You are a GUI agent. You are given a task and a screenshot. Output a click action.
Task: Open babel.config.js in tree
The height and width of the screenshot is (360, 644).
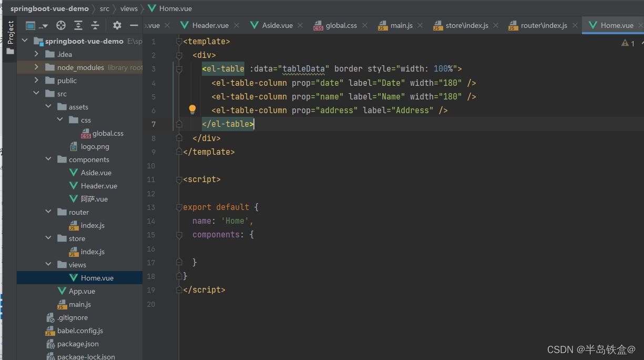click(80, 331)
